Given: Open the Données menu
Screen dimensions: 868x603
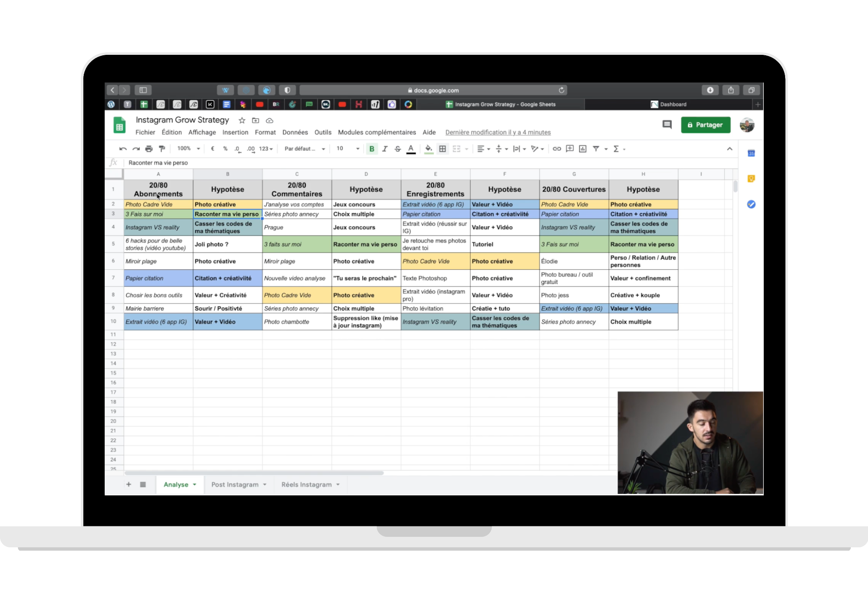Looking at the screenshot, I should 295,132.
